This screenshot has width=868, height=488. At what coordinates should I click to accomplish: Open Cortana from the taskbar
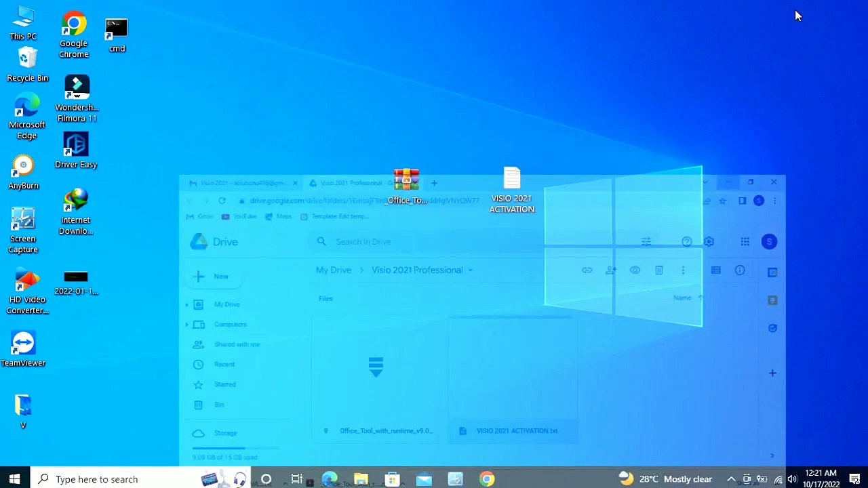tap(266, 479)
